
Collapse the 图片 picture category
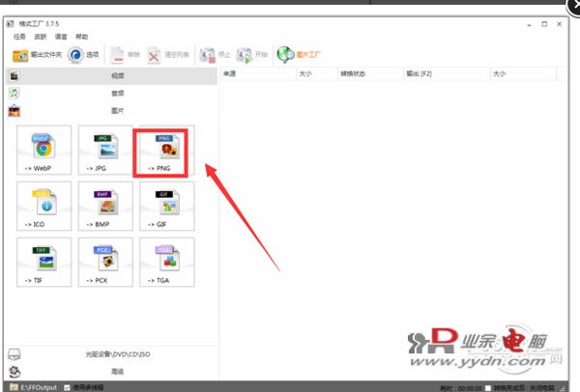(x=112, y=110)
